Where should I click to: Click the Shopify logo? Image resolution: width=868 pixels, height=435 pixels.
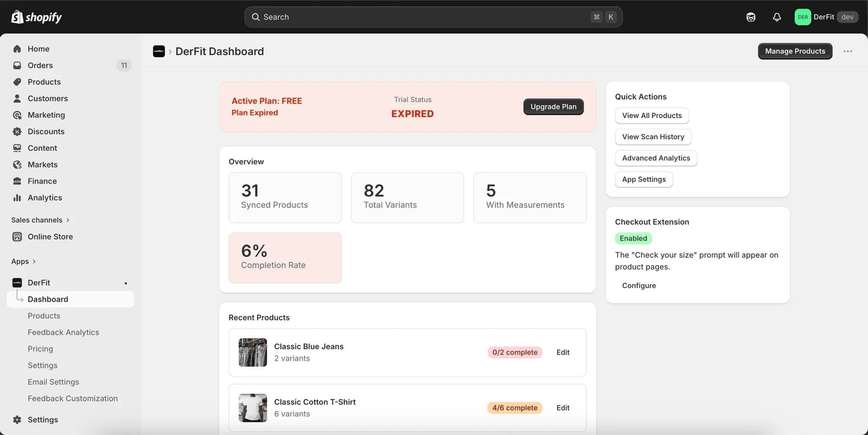[x=36, y=17]
